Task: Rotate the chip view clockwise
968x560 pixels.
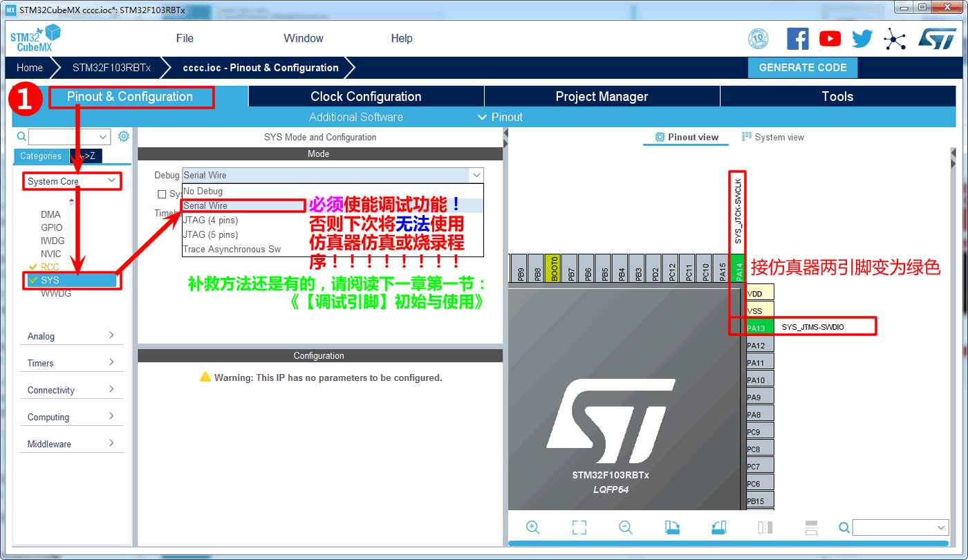Action: click(x=672, y=528)
